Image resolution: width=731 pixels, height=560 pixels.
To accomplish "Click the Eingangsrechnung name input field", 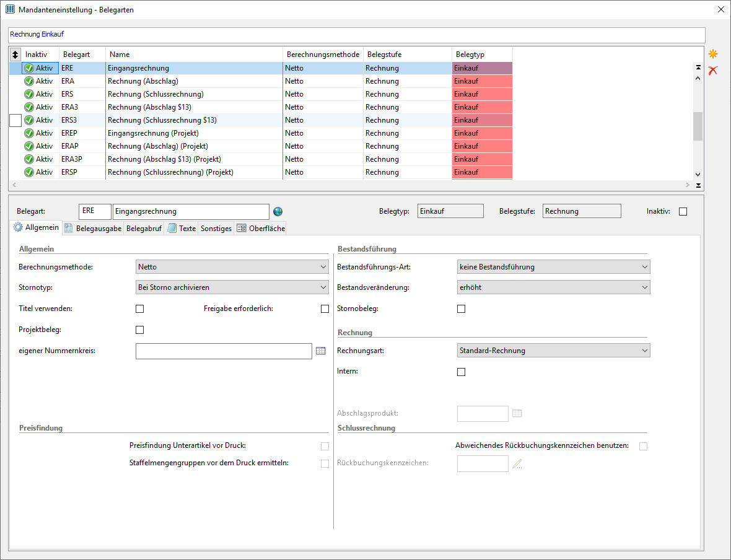I will click(191, 211).
